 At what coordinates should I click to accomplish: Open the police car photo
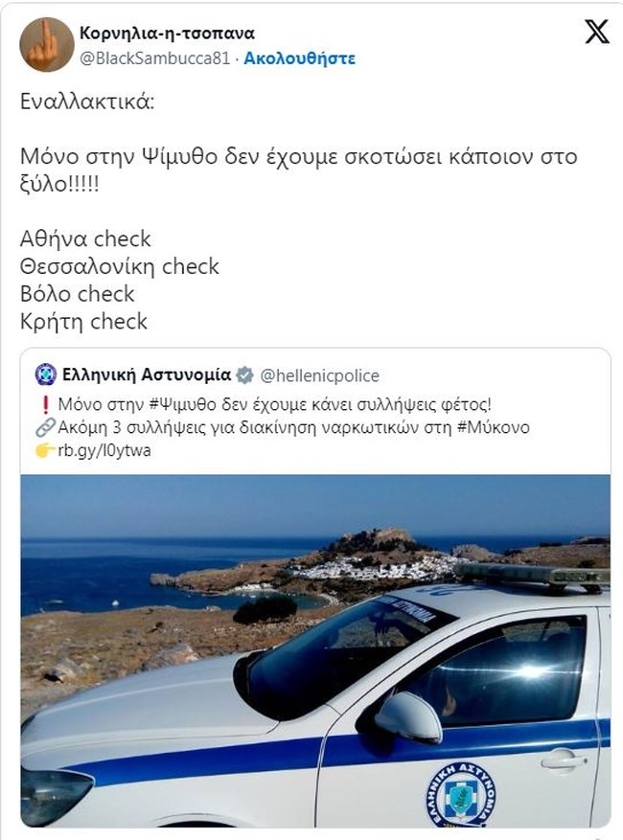point(315,650)
